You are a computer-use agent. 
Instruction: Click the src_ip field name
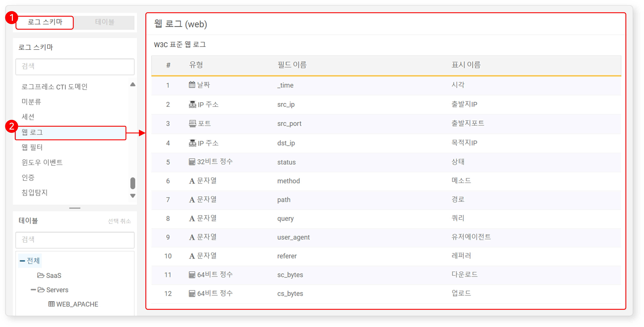(286, 104)
